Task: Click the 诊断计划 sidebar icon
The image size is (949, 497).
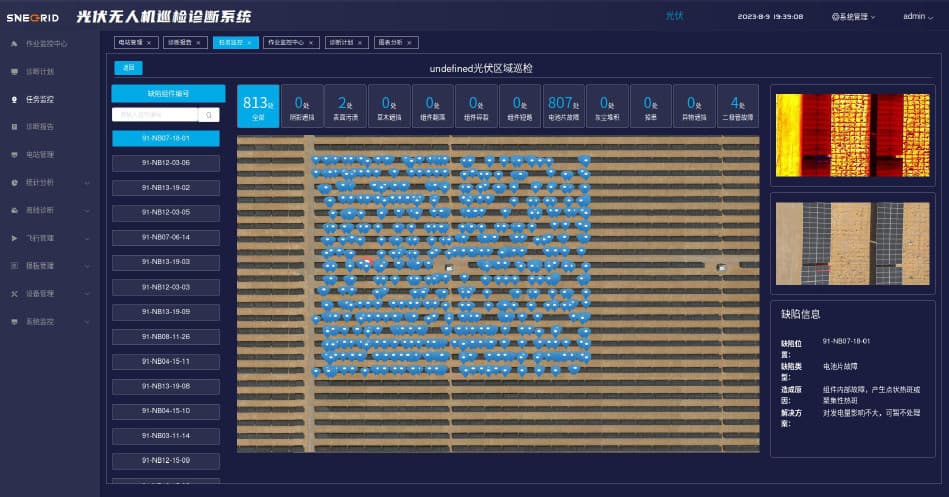Action: (14, 72)
